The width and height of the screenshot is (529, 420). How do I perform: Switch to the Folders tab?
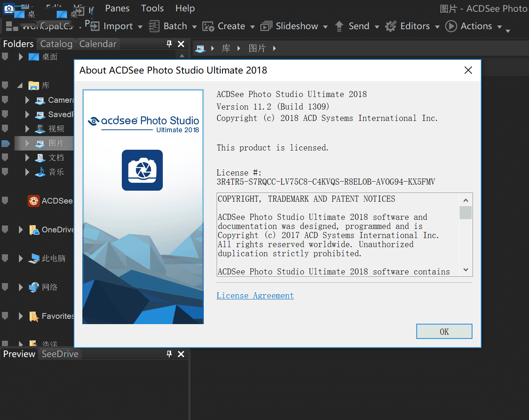pyautogui.click(x=18, y=44)
